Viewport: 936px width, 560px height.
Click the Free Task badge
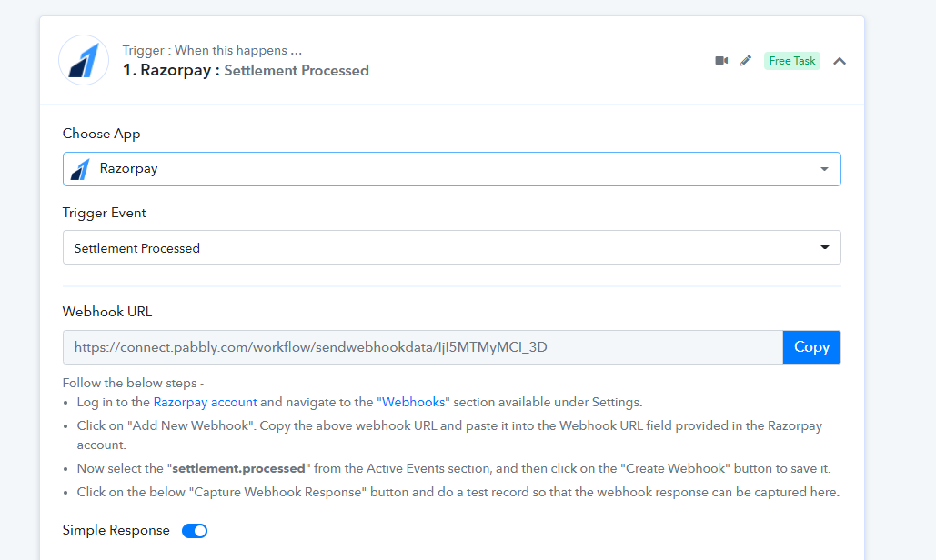pyautogui.click(x=791, y=61)
